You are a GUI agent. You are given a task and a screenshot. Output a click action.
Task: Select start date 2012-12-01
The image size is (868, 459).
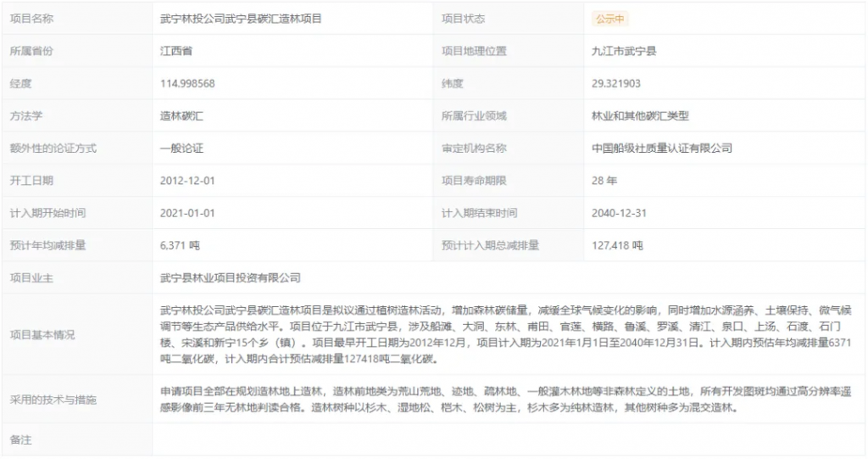coord(188,181)
